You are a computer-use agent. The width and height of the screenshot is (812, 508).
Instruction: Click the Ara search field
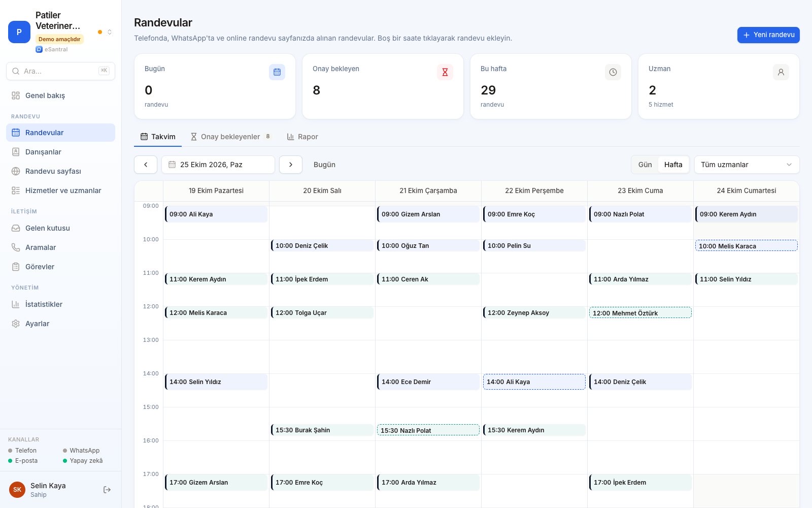(x=60, y=71)
